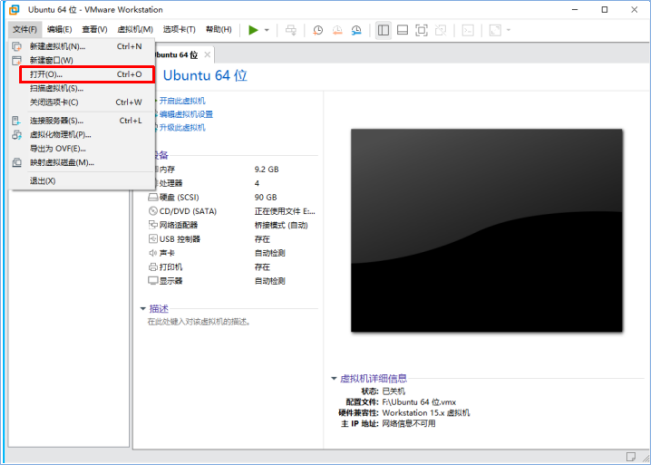This screenshot has width=651, height=465.
Task: Open the stretch display dropdown arrow
Action: coord(509,30)
